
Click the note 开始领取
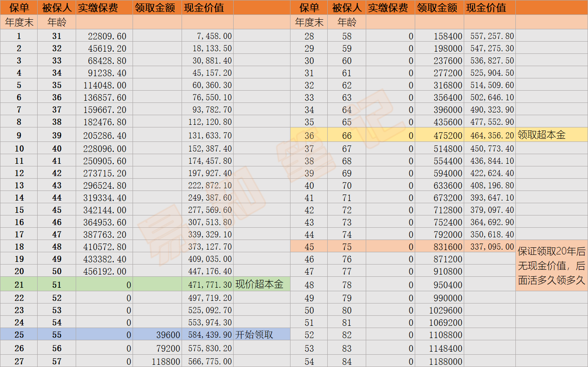tap(254, 335)
